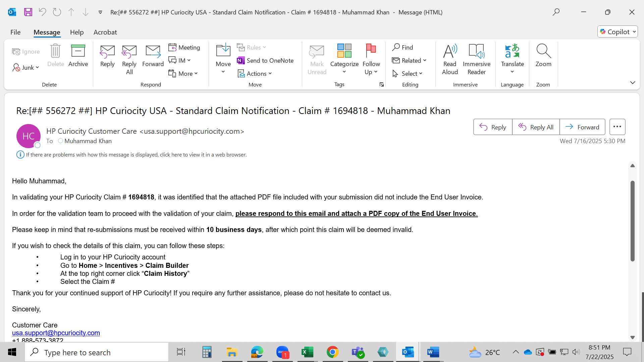Open the Translate menu
Screen dimensions: 644x362
coord(512,59)
